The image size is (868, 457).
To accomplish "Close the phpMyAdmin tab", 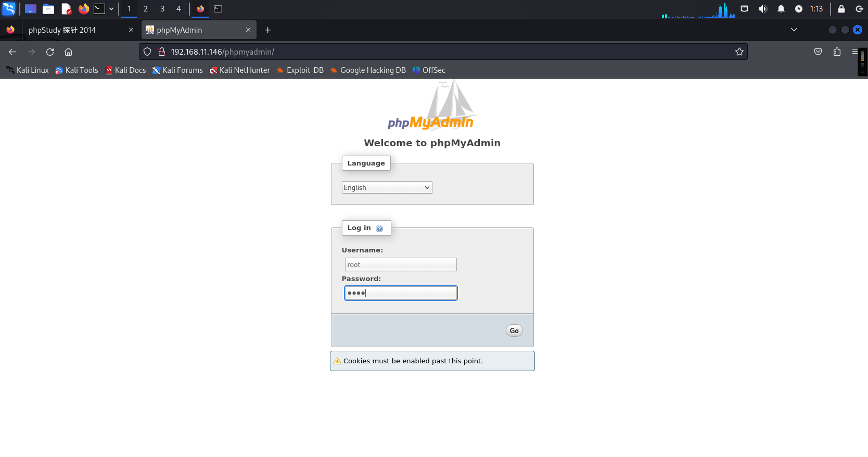I will click(x=248, y=30).
